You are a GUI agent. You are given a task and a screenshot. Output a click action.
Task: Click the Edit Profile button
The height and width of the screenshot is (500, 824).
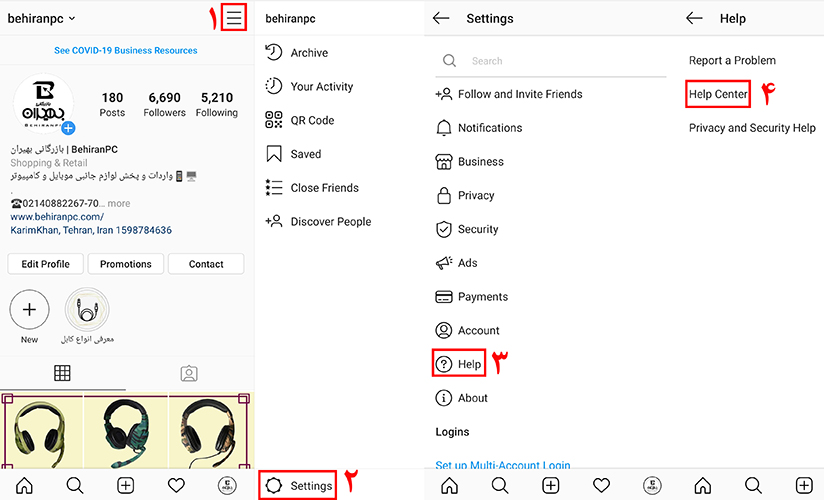click(45, 264)
